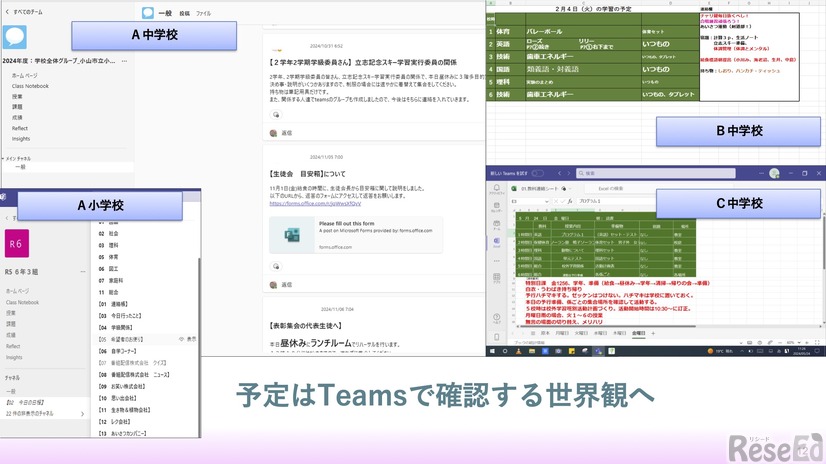Show the 希望者のお便り channel via the eye 表示

click(x=188, y=339)
